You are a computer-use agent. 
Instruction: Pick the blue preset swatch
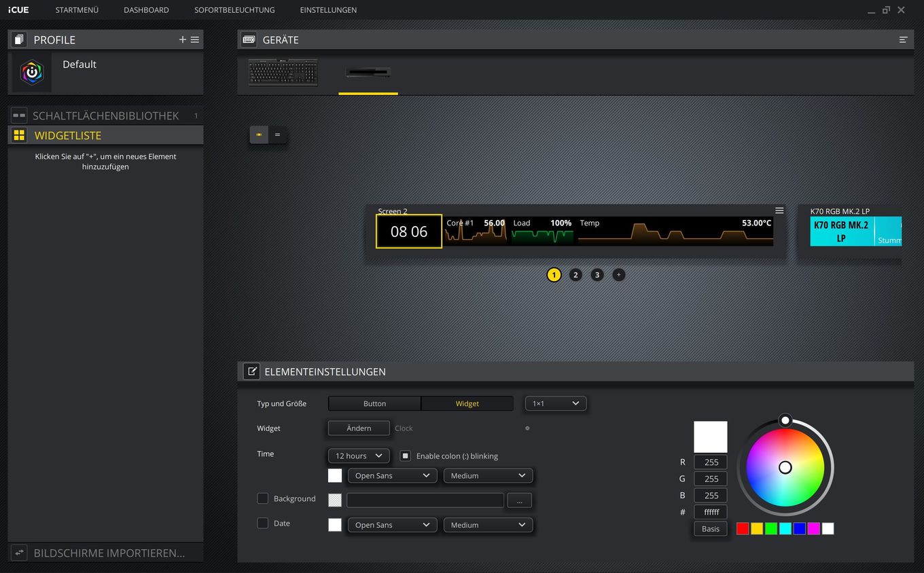click(800, 529)
